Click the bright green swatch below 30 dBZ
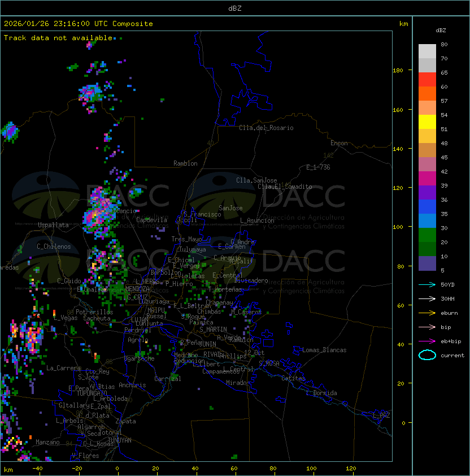Image resolution: width=470 pixels, height=476 pixels. [x=427, y=235]
